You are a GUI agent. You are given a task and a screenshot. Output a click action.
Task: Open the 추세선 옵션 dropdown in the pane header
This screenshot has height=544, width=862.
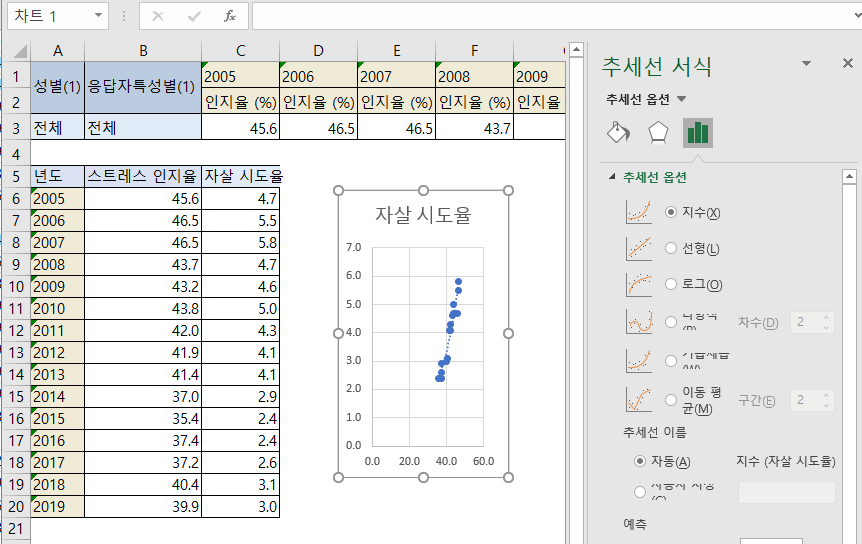coord(682,99)
